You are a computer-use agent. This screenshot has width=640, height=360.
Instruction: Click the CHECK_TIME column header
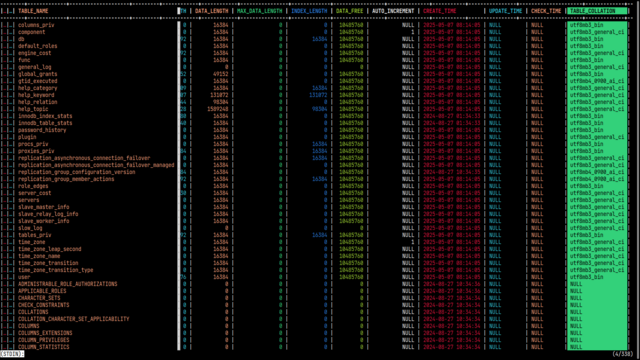point(546,11)
